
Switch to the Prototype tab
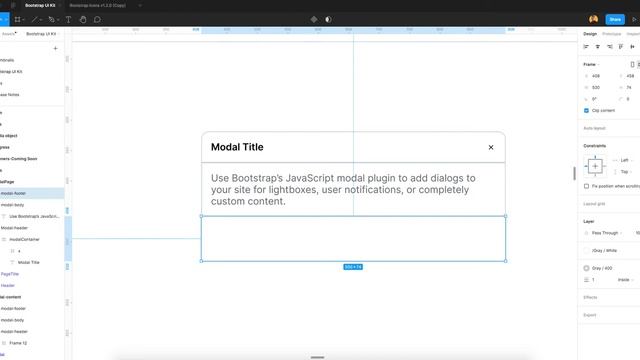pyautogui.click(x=611, y=34)
